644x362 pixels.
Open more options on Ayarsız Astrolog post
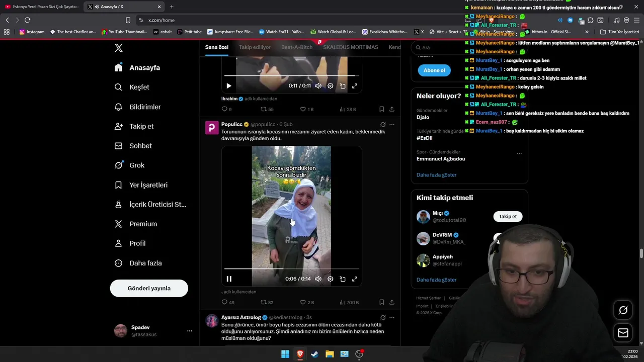pos(392,317)
